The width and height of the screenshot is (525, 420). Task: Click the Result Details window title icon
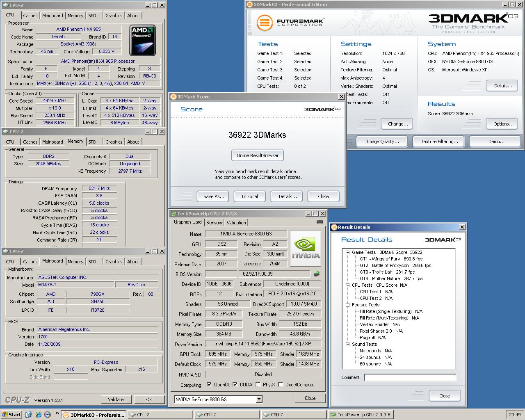point(334,227)
